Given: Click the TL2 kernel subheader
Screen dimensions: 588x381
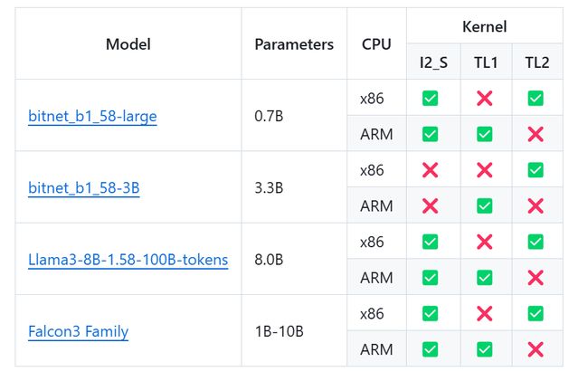Looking at the screenshot, I should 537,62.
